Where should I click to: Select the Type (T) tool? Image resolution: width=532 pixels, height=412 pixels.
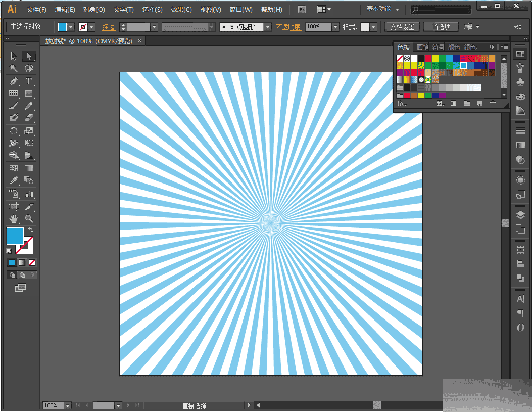(29, 81)
